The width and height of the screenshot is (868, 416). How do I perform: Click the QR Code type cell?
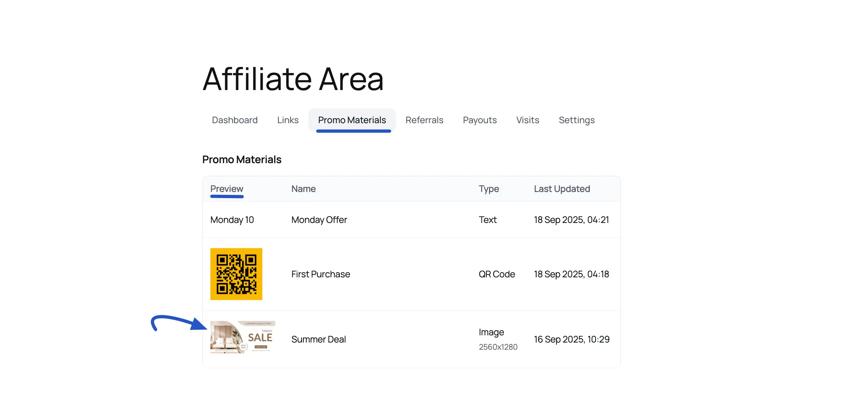(497, 274)
